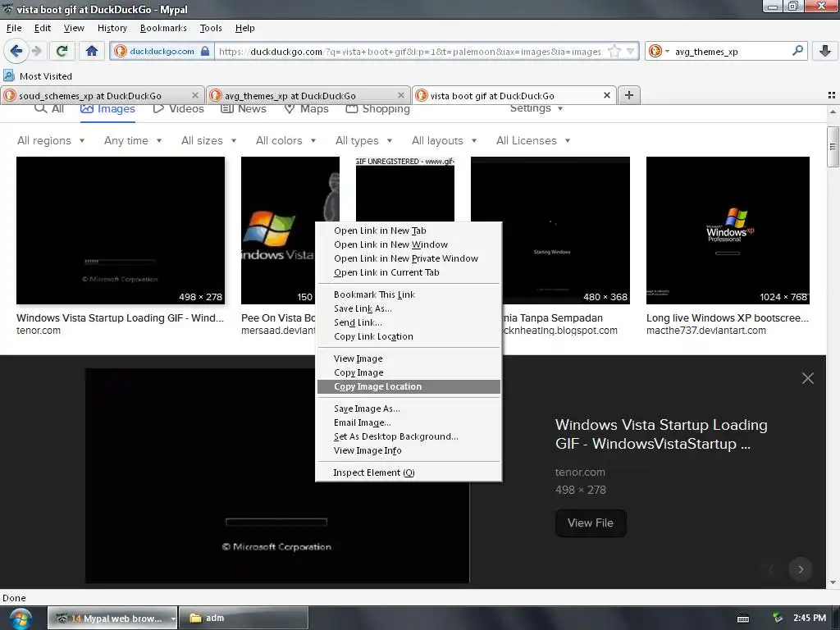Choose Open Link in New Private Window
Image resolution: width=840 pixels, height=630 pixels.
[x=409, y=258]
